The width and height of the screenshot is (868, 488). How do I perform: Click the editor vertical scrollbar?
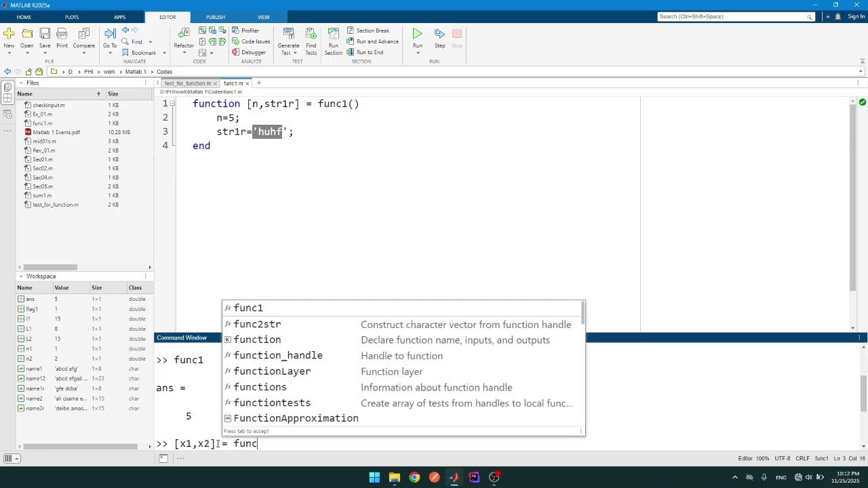854,198
